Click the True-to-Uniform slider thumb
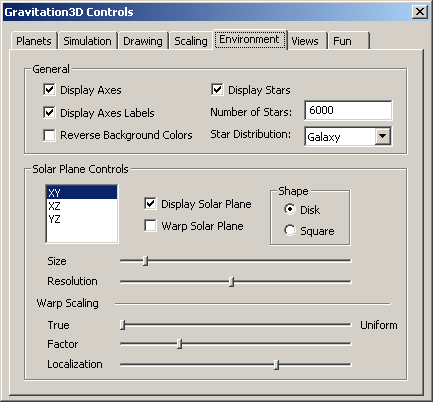This screenshot has height=402, width=433. click(x=123, y=324)
